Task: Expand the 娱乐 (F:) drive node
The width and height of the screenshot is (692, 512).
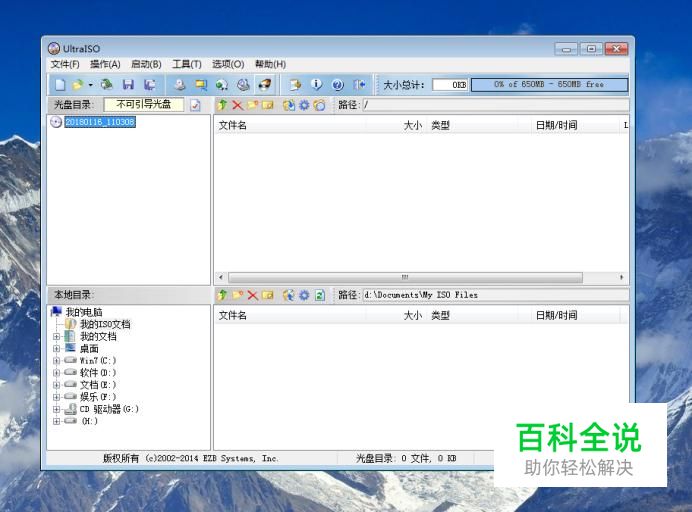Action: point(56,397)
